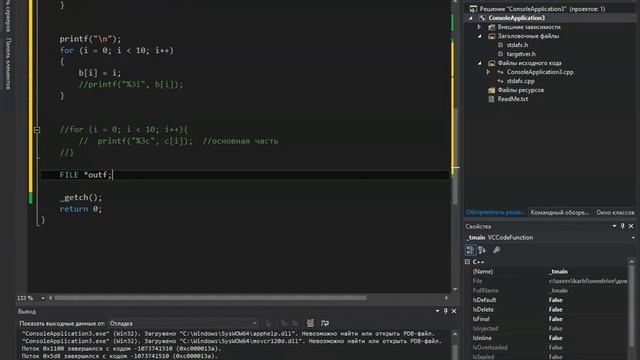Sort properties alphabetically
The width and height of the screenshot is (640, 360).
click(482, 250)
